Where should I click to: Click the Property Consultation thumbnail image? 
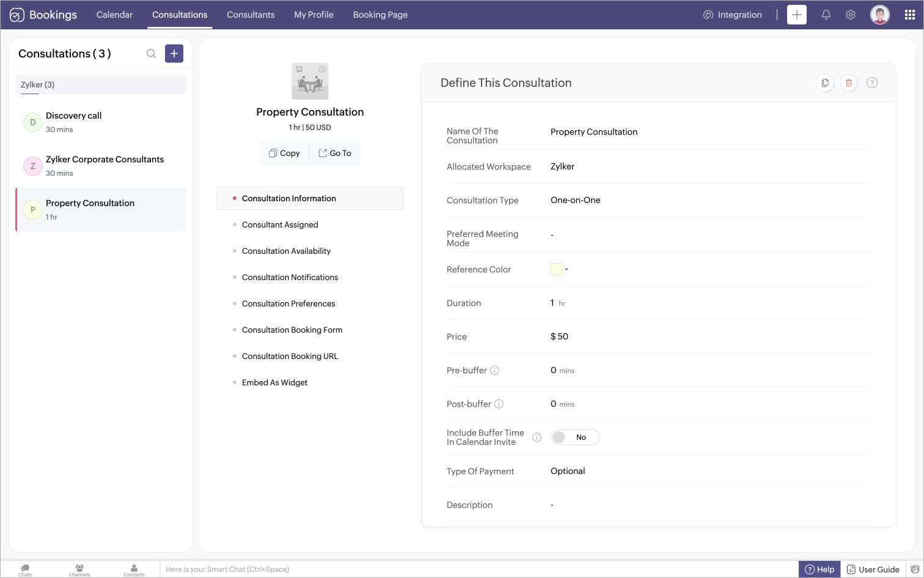310,81
